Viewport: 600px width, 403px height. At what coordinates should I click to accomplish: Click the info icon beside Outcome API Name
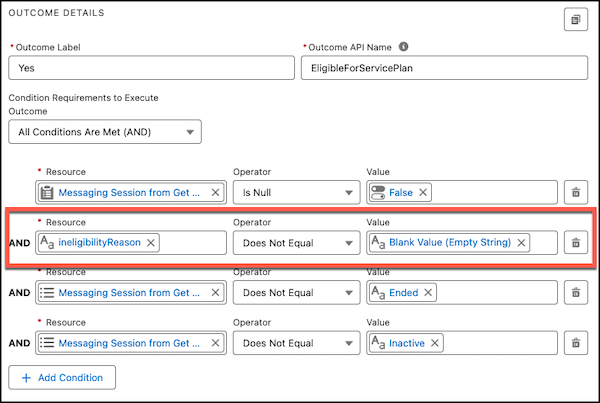point(403,47)
